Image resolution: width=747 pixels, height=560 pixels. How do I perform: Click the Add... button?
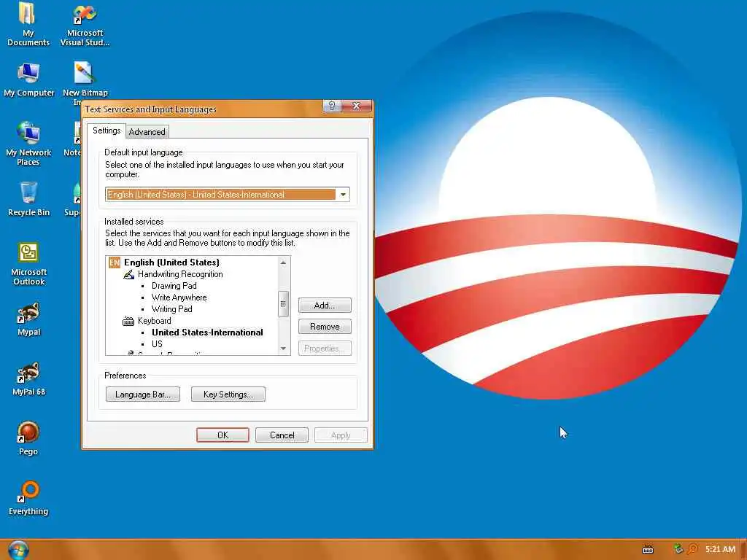pyautogui.click(x=325, y=306)
